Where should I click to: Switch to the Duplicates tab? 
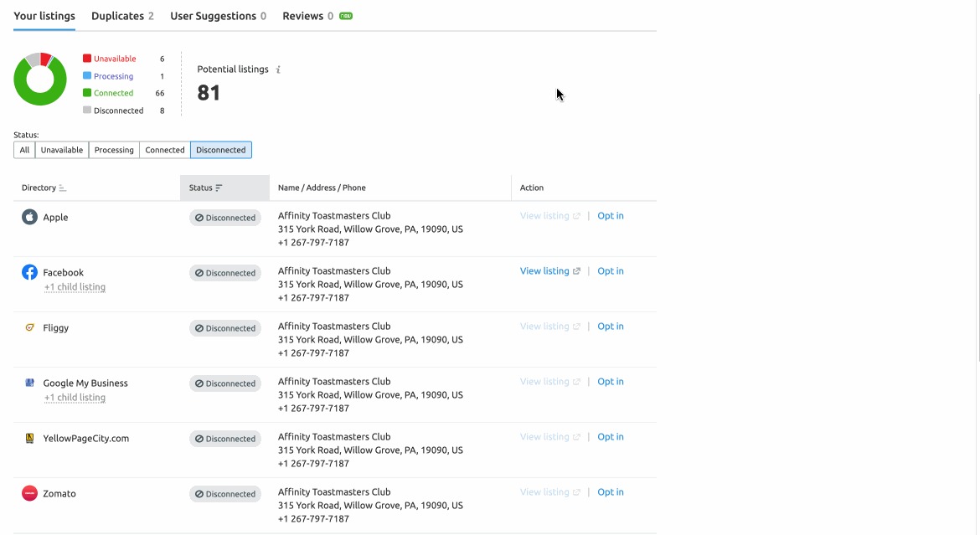tap(122, 16)
